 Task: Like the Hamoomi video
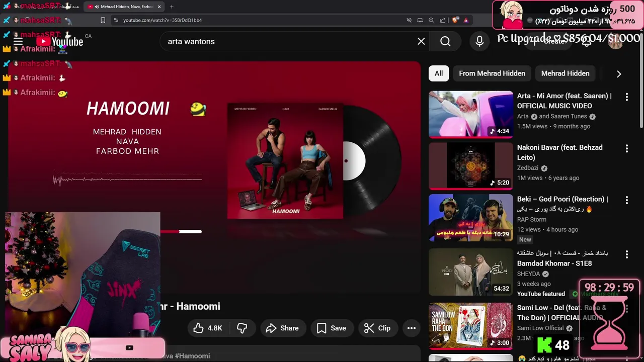[x=208, y=328]
